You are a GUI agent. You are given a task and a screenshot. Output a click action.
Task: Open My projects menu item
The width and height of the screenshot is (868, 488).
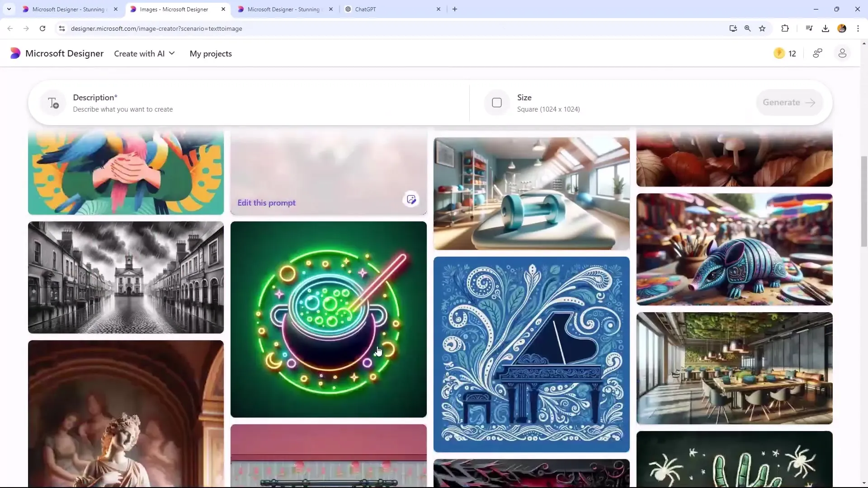tap(210, 53)
